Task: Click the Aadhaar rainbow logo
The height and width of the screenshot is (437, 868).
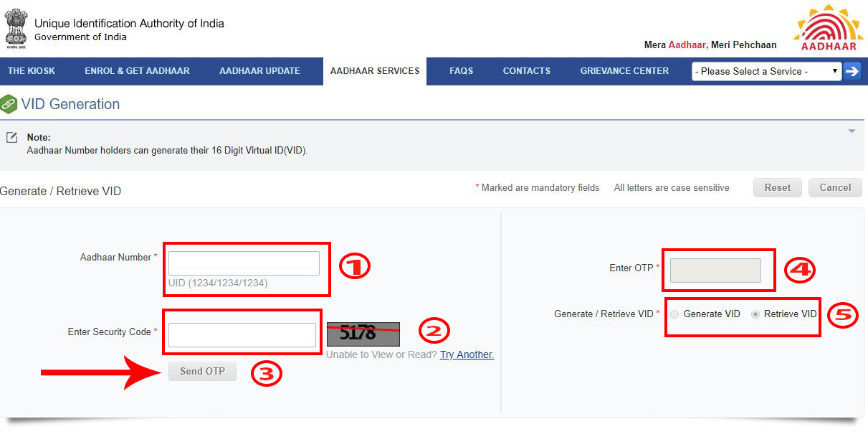Action: tap(829, 29)
